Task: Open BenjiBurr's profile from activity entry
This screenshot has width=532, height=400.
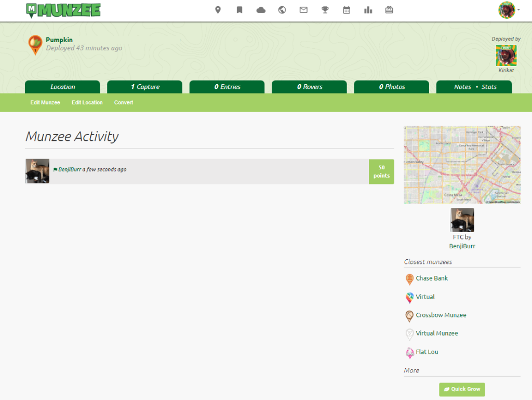Action: pyautogui.click(x=70, y=170)
